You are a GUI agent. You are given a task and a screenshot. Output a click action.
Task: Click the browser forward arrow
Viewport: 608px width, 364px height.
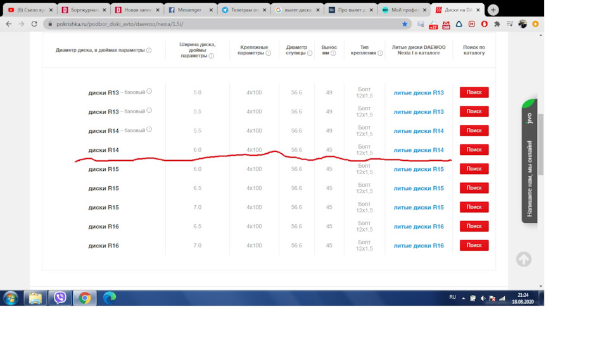coord(22,24)
